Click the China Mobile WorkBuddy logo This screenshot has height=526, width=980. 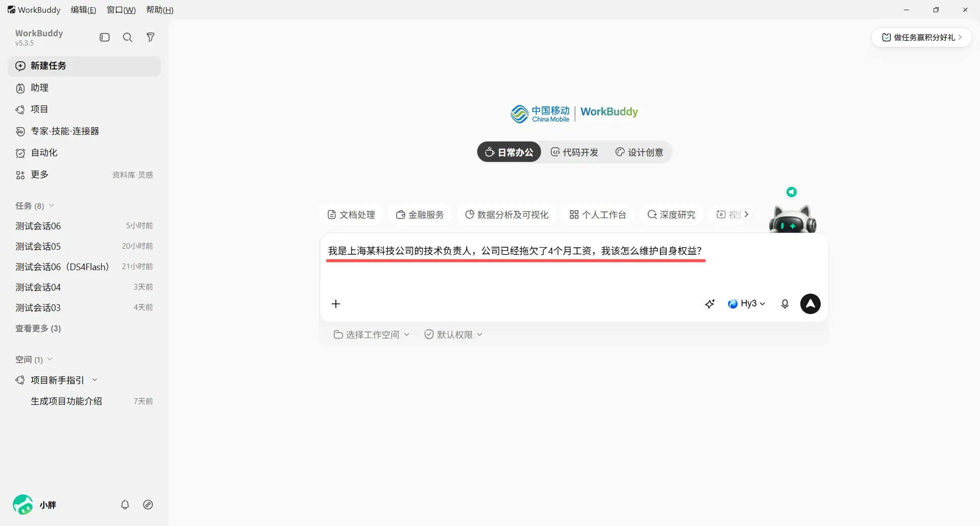(574, 113)
